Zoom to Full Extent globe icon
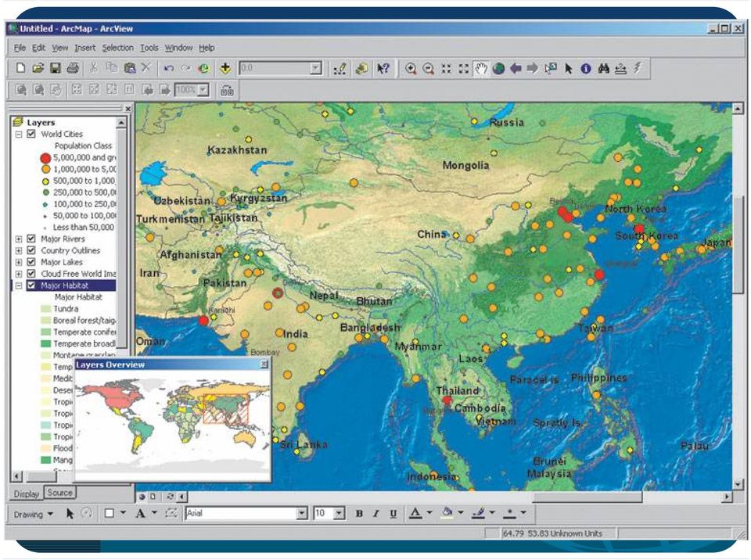The width and height of the screenshot is (751, 560). pyautogui.click(x=498, y=69)
